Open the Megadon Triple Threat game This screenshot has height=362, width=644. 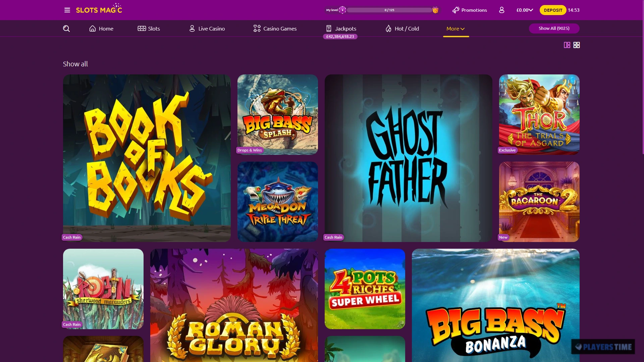point(278,202)
